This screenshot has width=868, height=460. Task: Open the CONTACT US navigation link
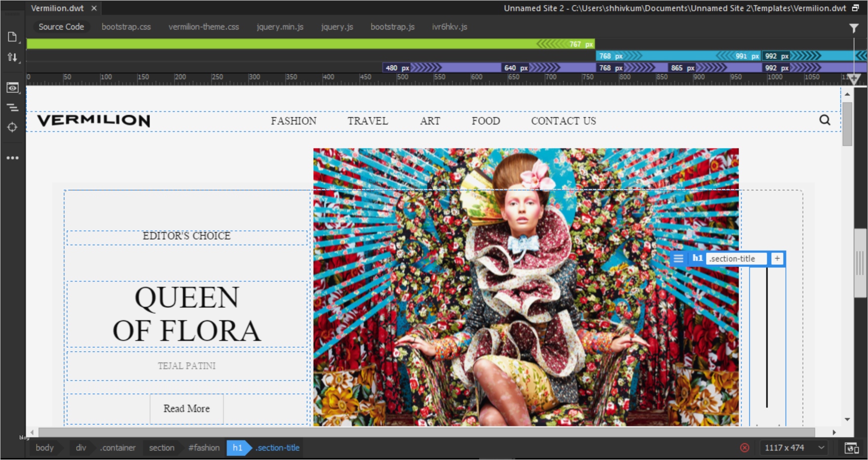pyautogui.click(x=563, y=121)
